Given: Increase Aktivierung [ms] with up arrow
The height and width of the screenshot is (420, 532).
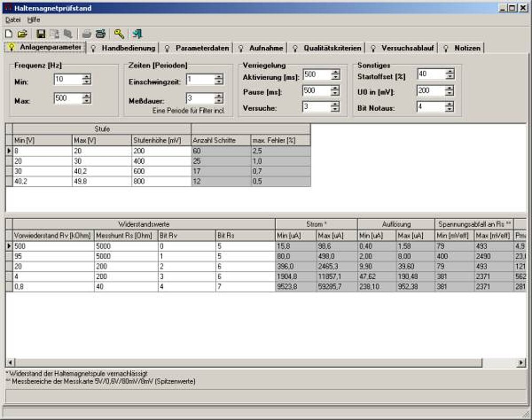Looking at the screenshot, I should click(x=335, y=72).
